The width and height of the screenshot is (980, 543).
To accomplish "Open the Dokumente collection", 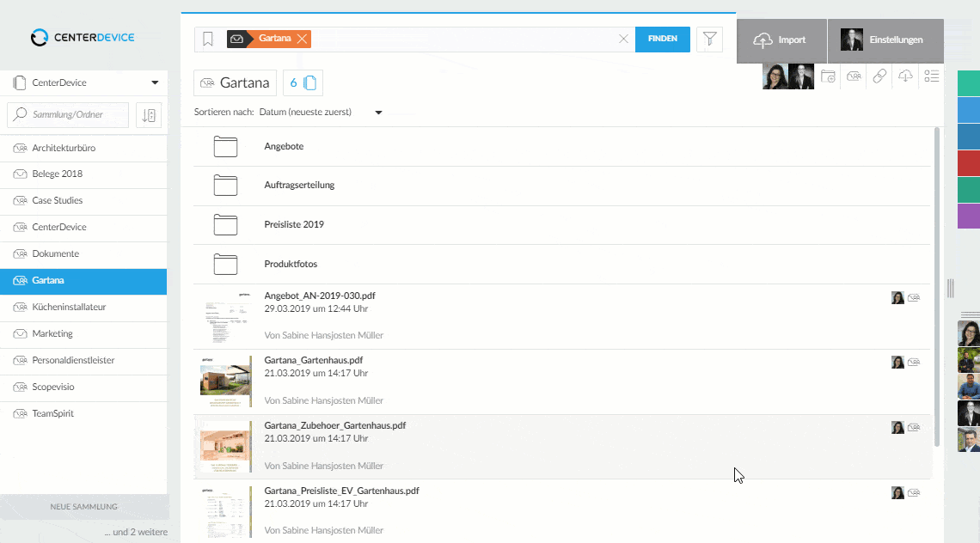I will pyautogui.click(x=83, y=254).
